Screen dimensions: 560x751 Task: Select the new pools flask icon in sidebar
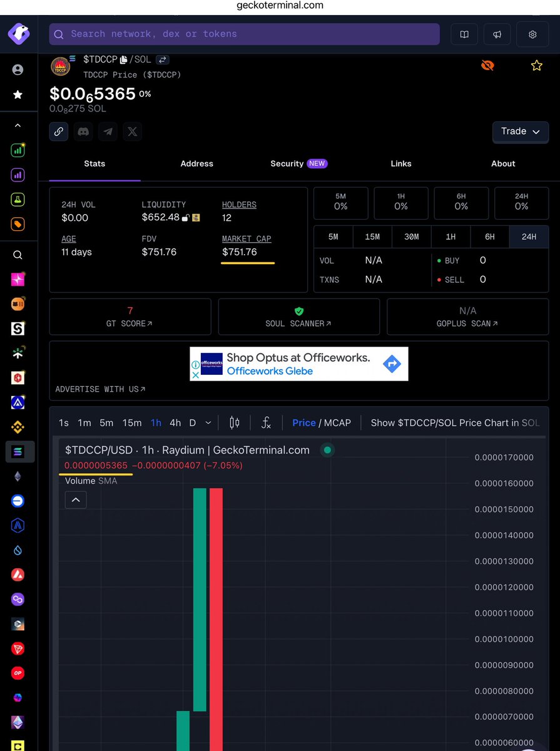click(18, 199)
